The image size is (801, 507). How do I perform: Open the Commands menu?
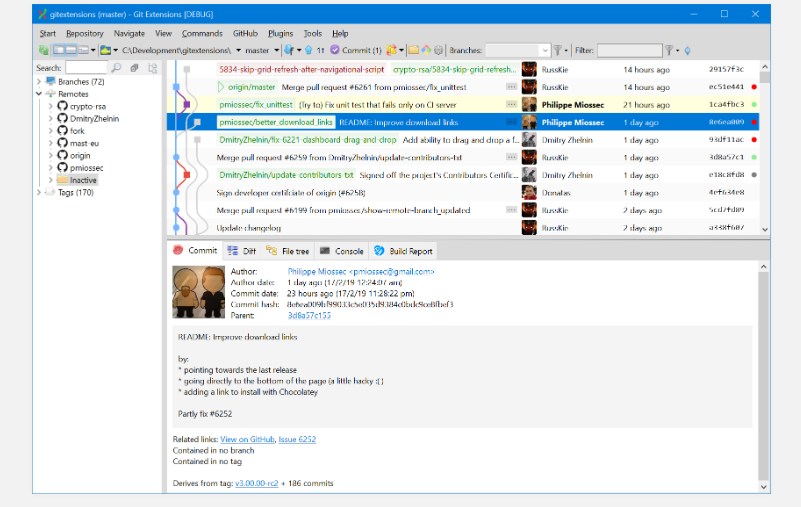(x=202, y=33)
